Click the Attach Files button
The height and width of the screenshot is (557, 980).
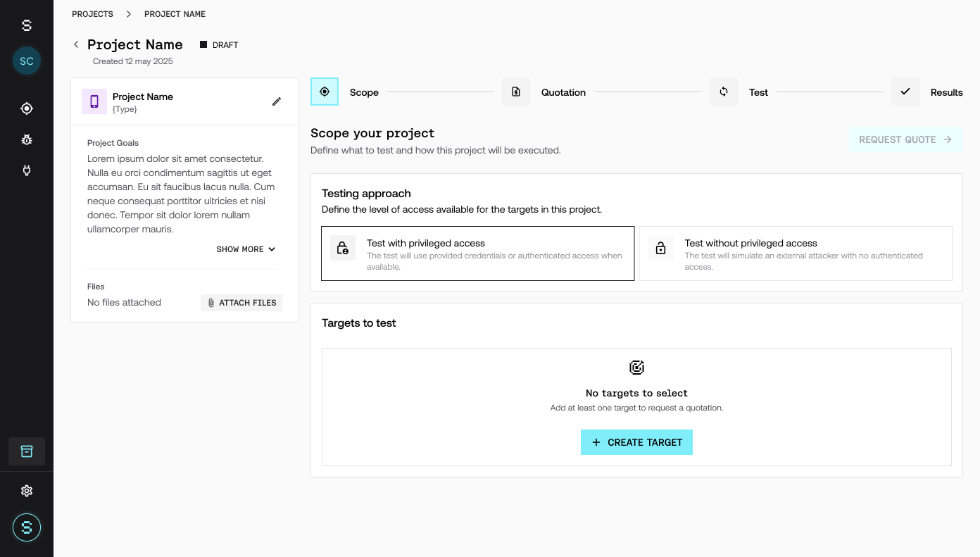241,303
